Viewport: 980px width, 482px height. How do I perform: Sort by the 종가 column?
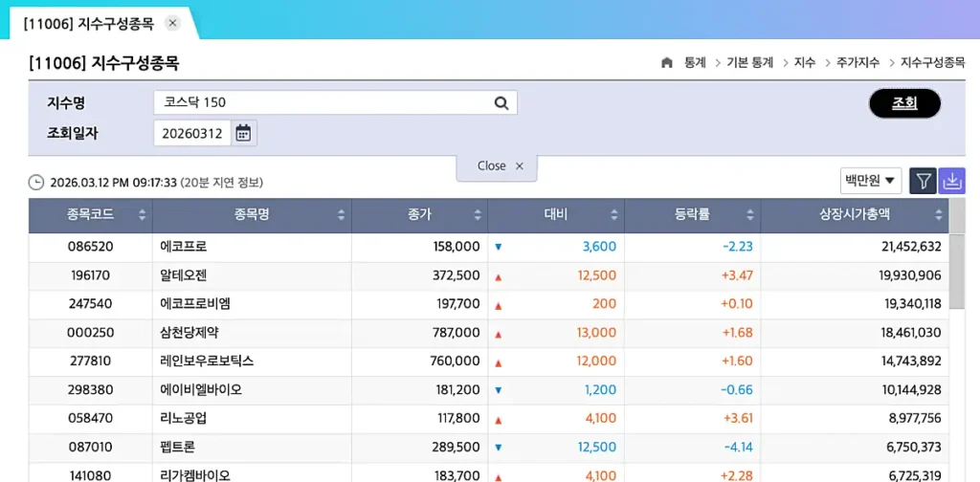click(478, 215)
